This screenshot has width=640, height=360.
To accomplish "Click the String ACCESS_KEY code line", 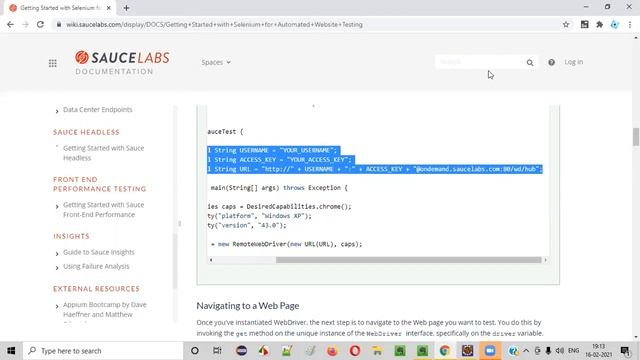I will pos(280,160).
